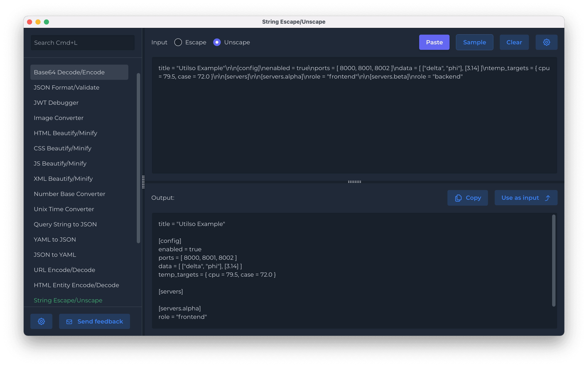Select String Escape/Unscape in sidebar

[x=68, y=300]
